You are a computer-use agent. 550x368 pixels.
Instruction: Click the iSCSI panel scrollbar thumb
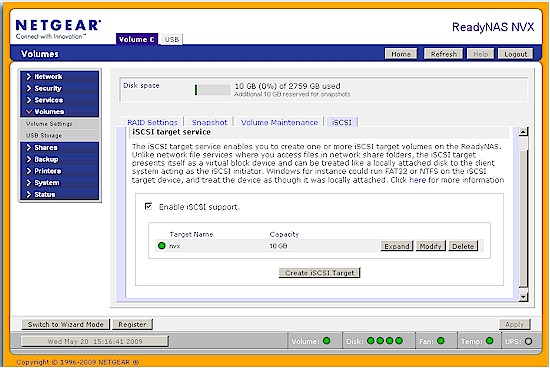tap(523, 219)
